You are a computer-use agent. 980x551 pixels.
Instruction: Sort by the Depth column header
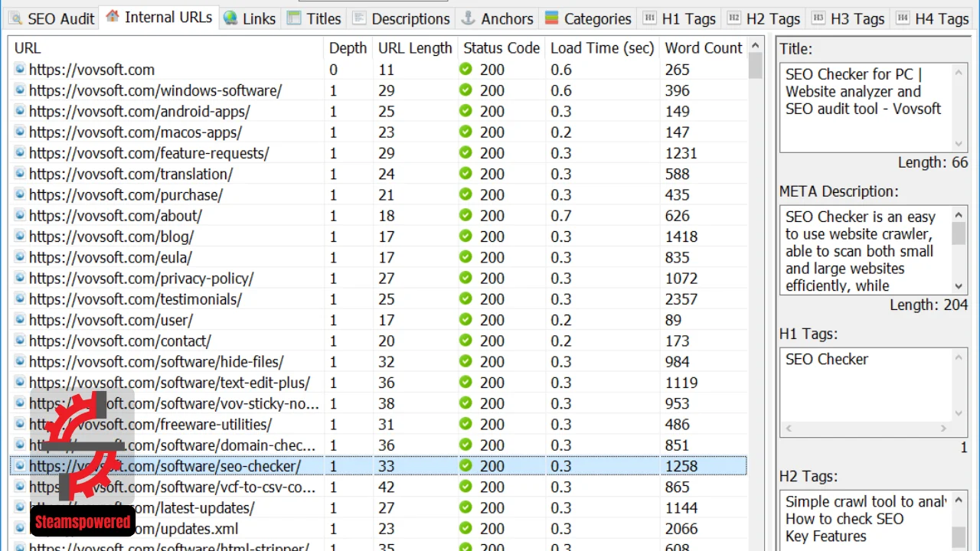[348, 47]
